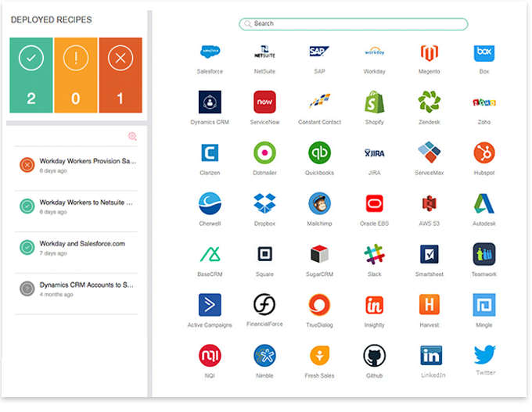Select the AWS S3 connector icon
The width and height of the screenshot is (532, 412).
tap(430, 203)
